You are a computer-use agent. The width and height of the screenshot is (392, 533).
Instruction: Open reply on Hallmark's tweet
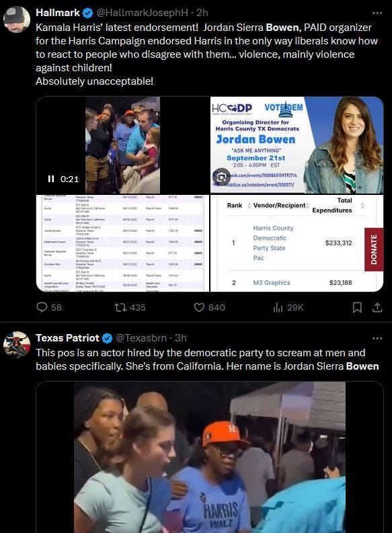pos(49,307)
